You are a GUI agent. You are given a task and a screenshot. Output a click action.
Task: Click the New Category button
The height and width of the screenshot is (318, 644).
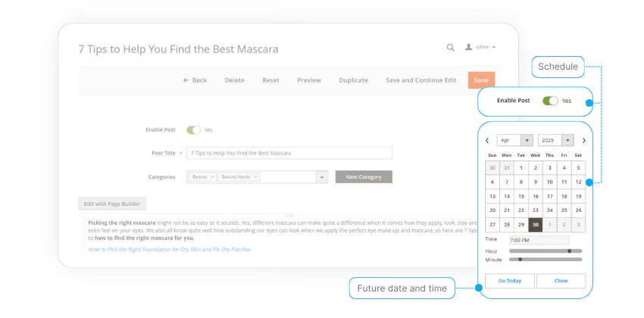coord(364,177)
